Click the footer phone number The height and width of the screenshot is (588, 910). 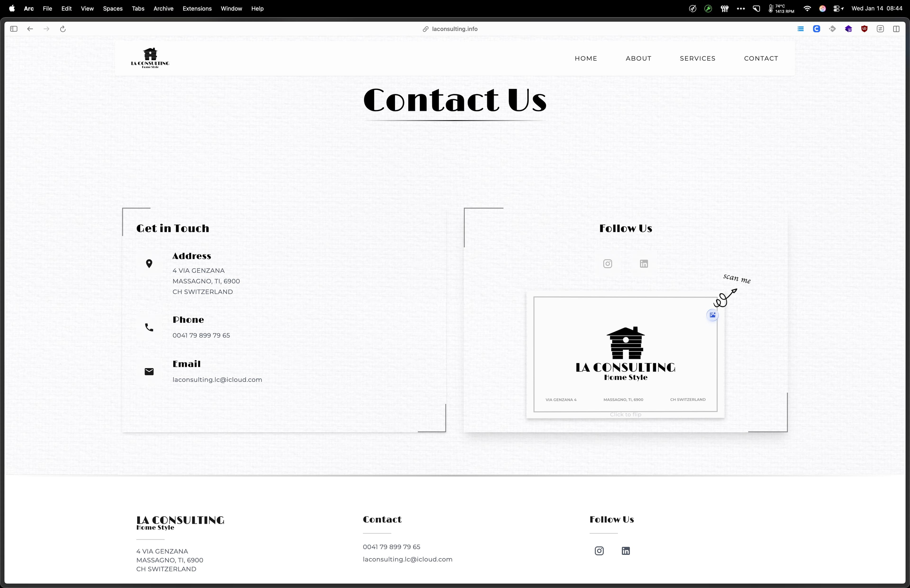(x=391, y=547)
